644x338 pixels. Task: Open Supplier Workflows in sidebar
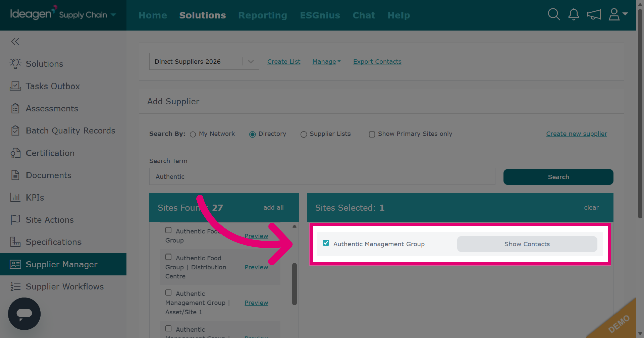click(65, 287)
